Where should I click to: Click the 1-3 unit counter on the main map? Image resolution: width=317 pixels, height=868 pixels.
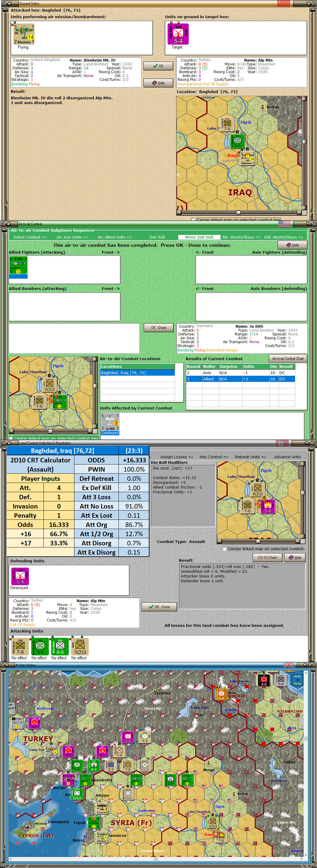pos(145,737)
